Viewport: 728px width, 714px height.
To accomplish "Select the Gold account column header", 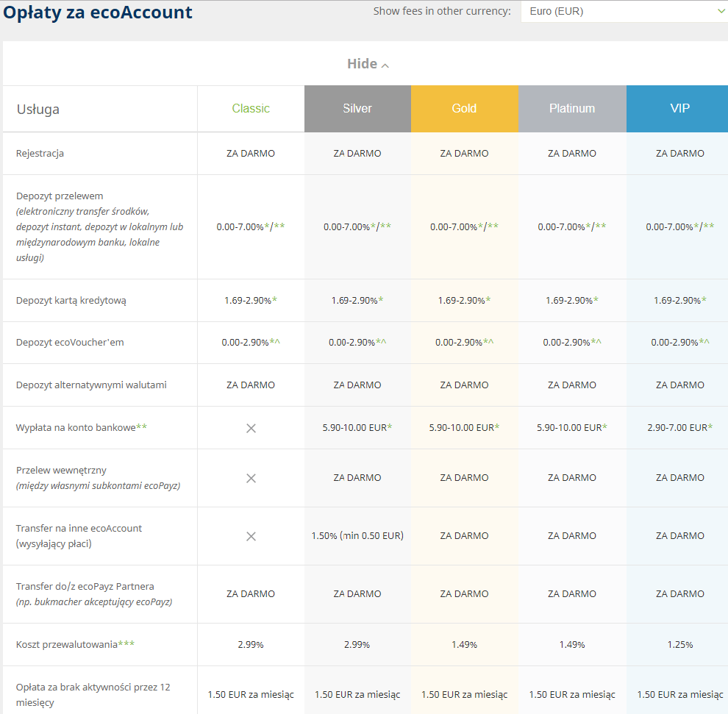I will coord(464,109).
